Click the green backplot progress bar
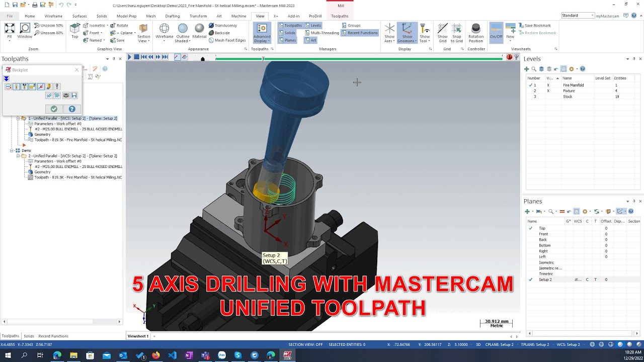This screenshot has width=644, height=362. [x=359, y=59]
